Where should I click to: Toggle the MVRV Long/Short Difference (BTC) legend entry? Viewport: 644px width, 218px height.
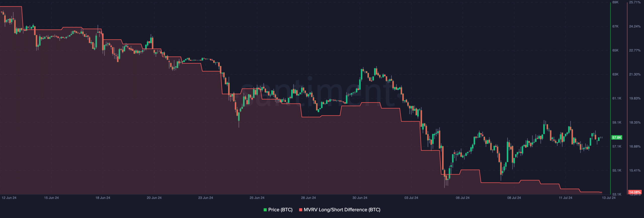340,210
